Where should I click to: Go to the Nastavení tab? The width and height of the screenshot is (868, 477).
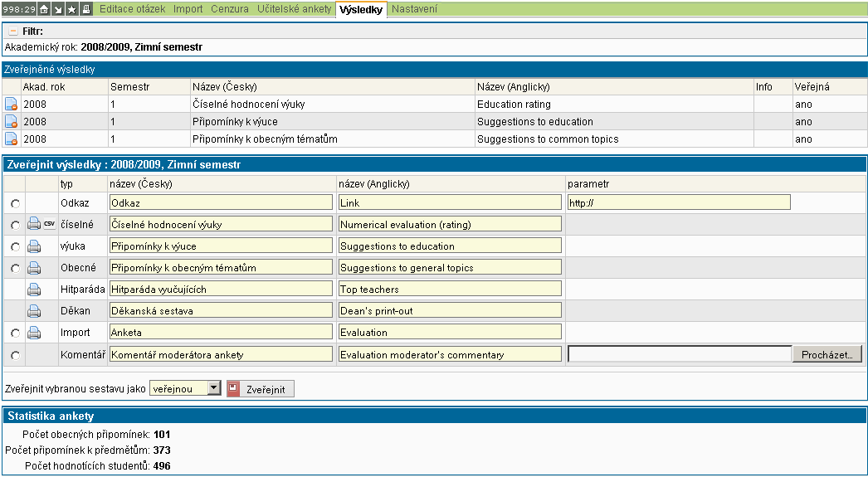[414, 9]
